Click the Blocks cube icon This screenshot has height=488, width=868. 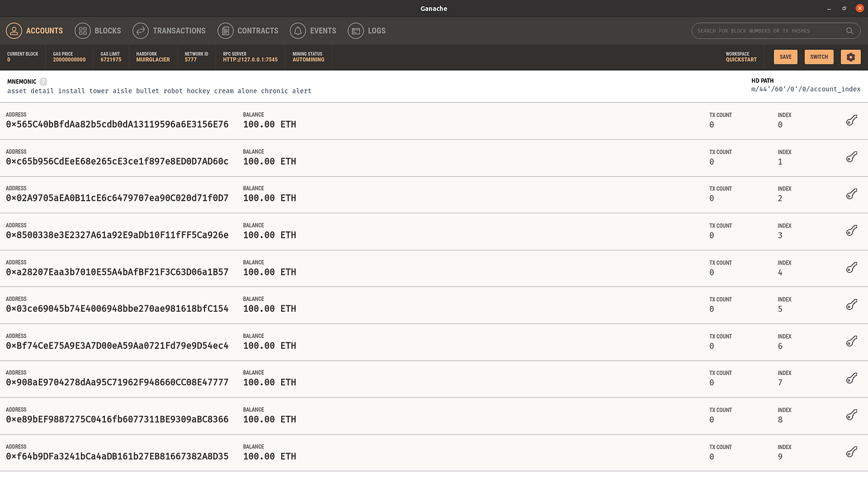pyautogui.click(x=82, y=30)
